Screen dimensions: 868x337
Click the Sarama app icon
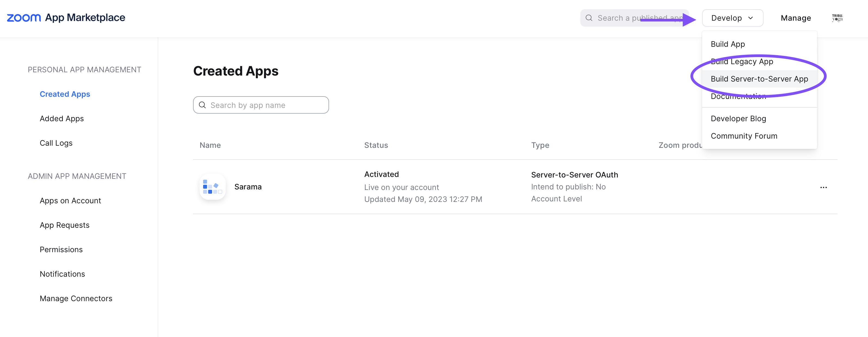coord(213,187)
